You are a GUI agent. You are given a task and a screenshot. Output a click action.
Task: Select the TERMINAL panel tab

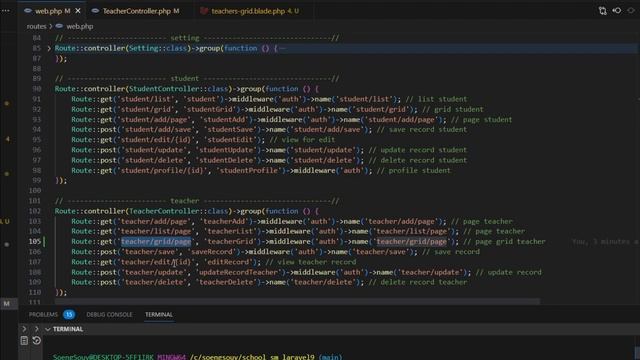tap(159, 315)
